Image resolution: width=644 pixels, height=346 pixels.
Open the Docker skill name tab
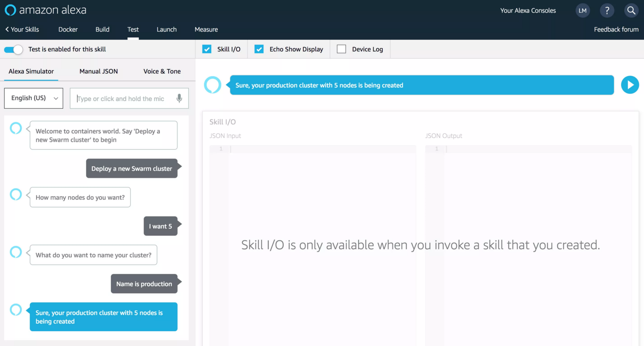(x=68, y=29)
